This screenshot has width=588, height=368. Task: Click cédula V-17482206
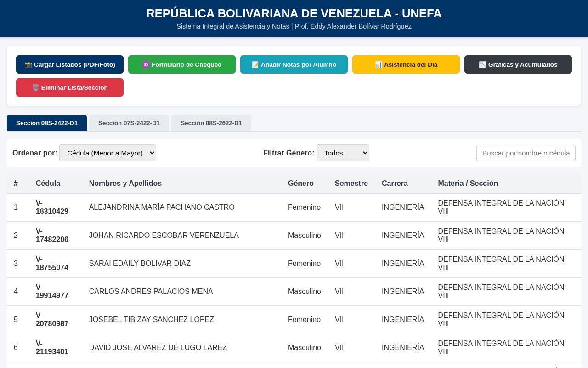[x=52, y=236]
